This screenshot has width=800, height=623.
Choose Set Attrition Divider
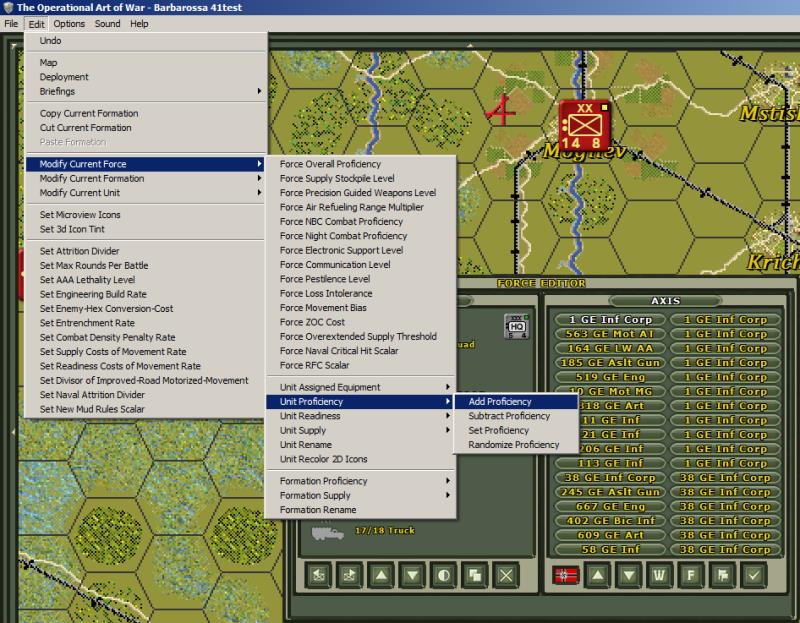pyautogui.click(x=145, y=251)
